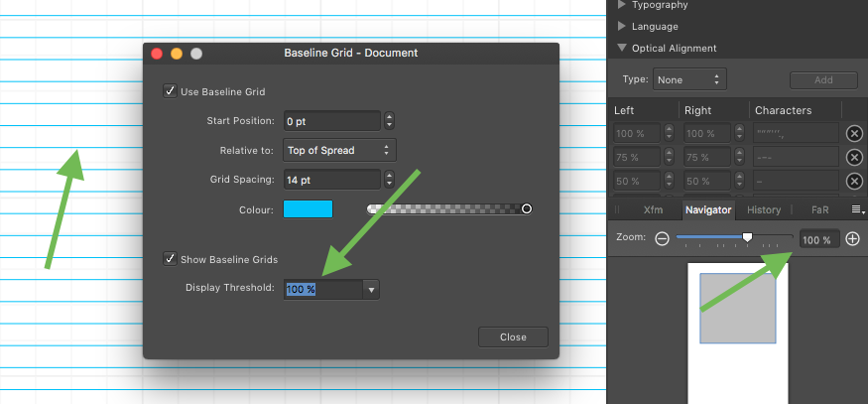Click the zoom in plus icon
The image size is (868, 404).
coord(852,239)
